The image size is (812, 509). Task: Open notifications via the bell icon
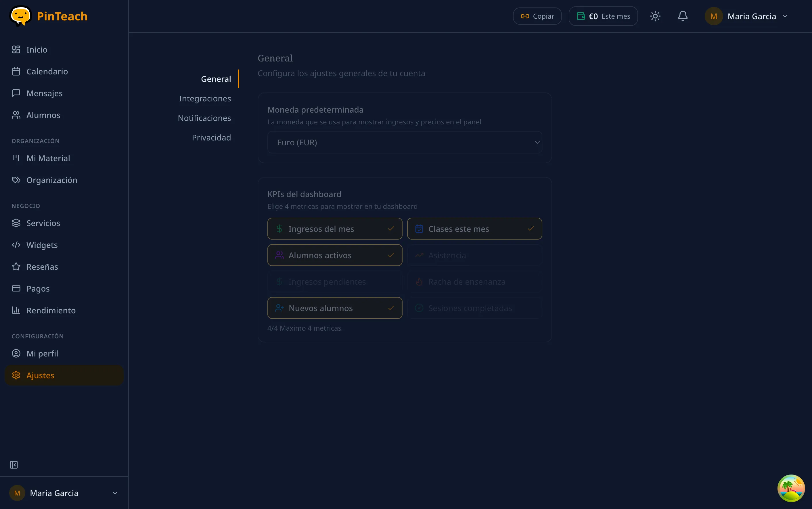(683, 16)
